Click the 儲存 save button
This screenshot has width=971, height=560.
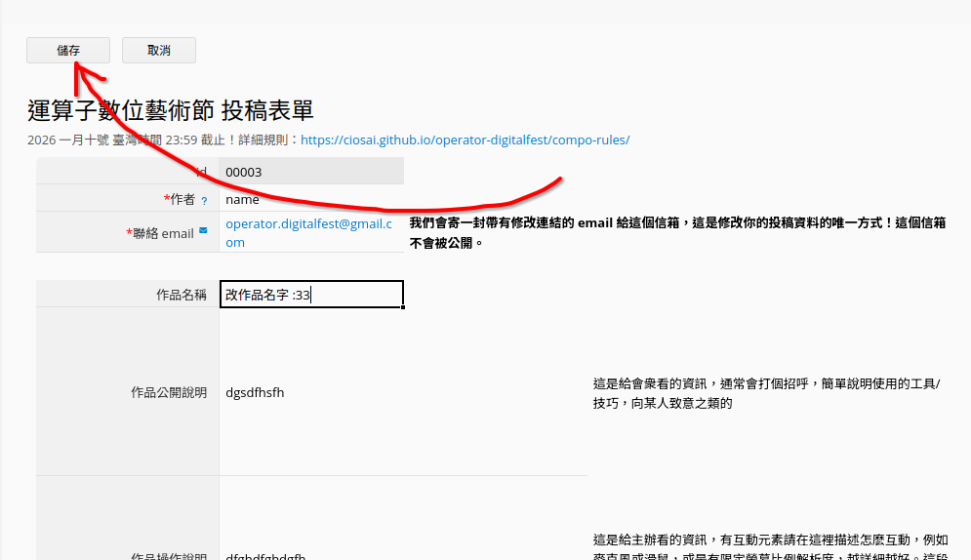[68, 50]
